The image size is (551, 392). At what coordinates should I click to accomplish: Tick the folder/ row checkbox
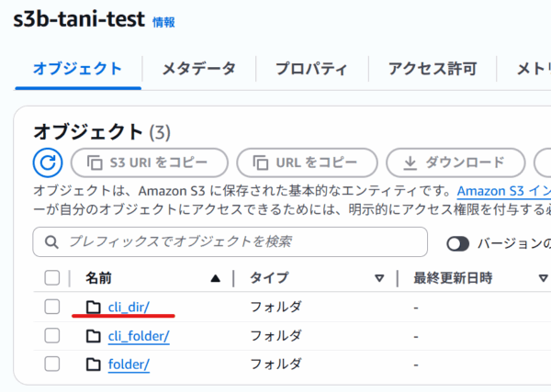(x=52, y=364)
